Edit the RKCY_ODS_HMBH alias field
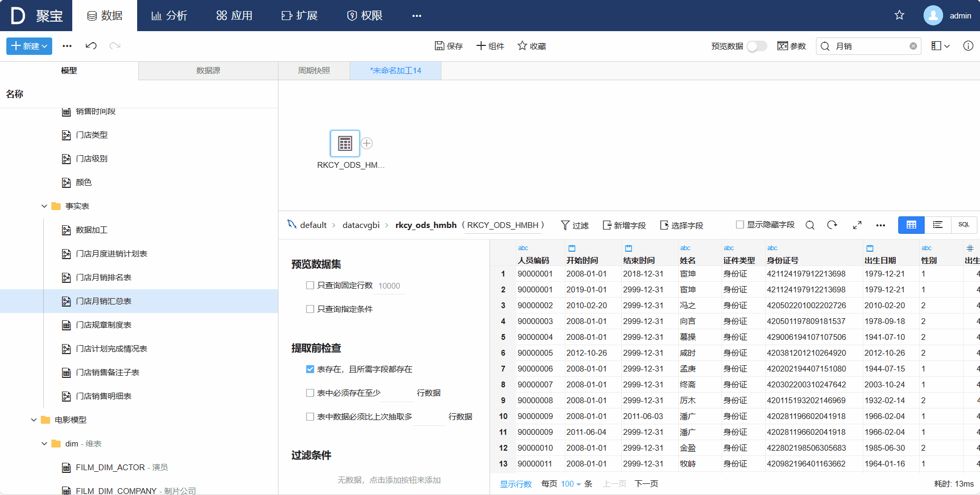 click(504, 225)
